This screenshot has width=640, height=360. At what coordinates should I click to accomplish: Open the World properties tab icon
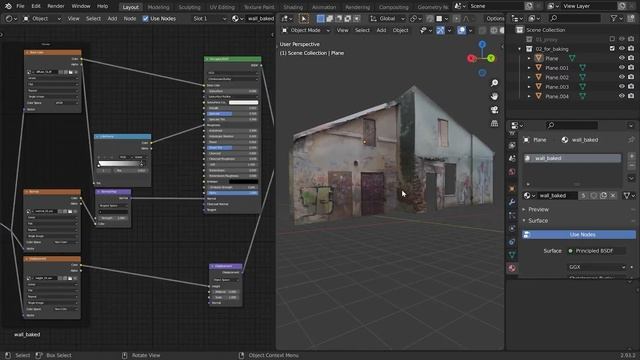point(512,172)
